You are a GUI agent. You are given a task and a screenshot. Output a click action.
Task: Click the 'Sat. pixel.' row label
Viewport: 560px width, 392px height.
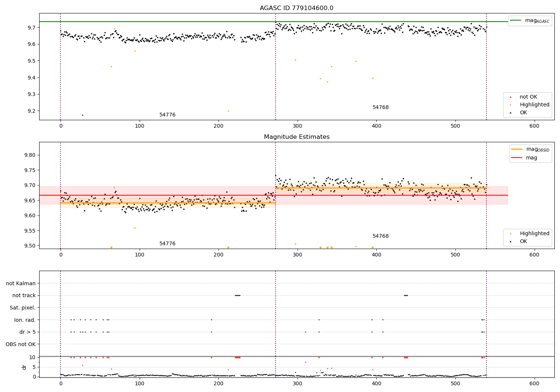pyautogui.click(x=23, y=308)
